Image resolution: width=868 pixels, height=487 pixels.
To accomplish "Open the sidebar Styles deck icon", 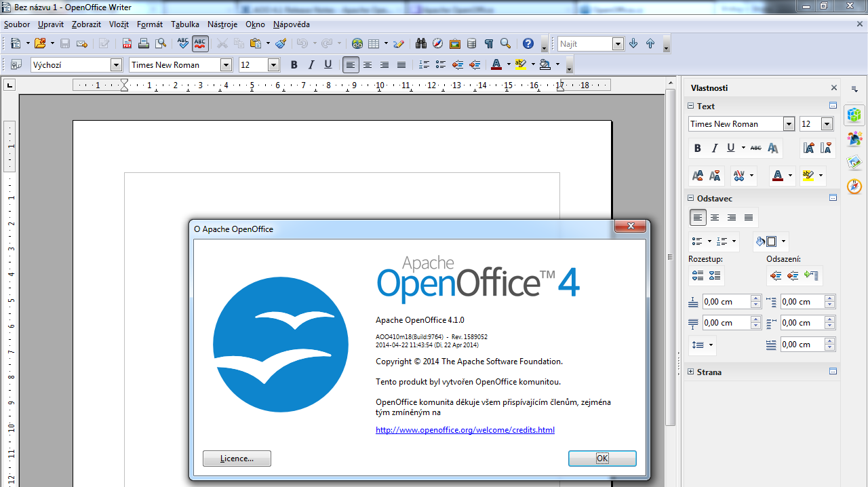I will [854, 139].
